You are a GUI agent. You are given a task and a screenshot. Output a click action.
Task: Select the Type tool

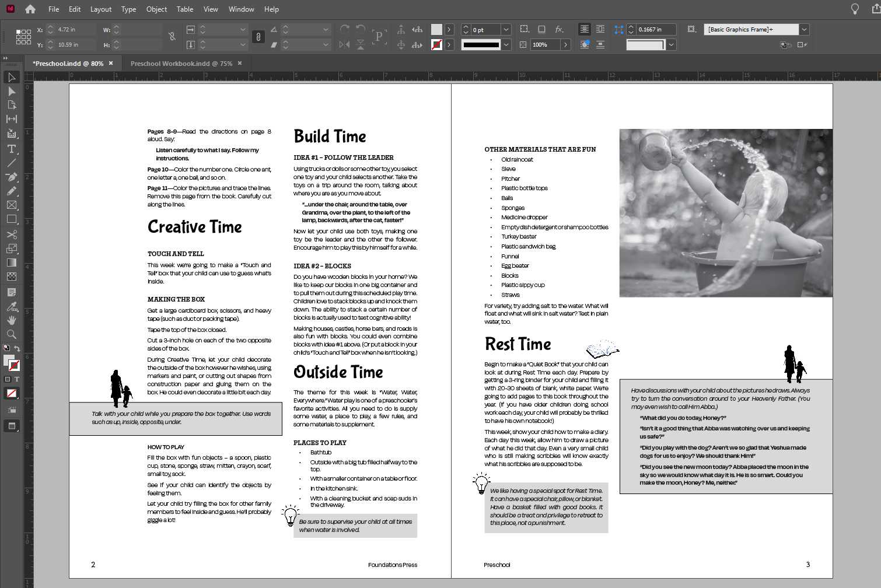coord(11,149)
